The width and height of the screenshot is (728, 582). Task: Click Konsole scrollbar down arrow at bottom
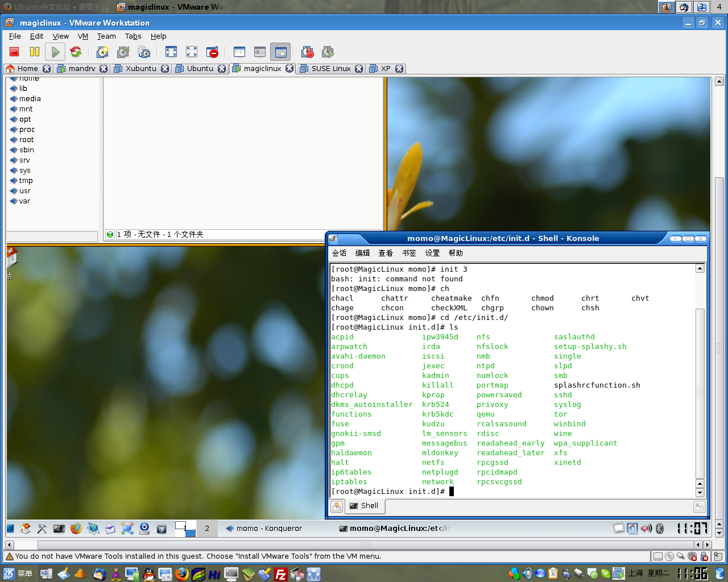[700, 493]
